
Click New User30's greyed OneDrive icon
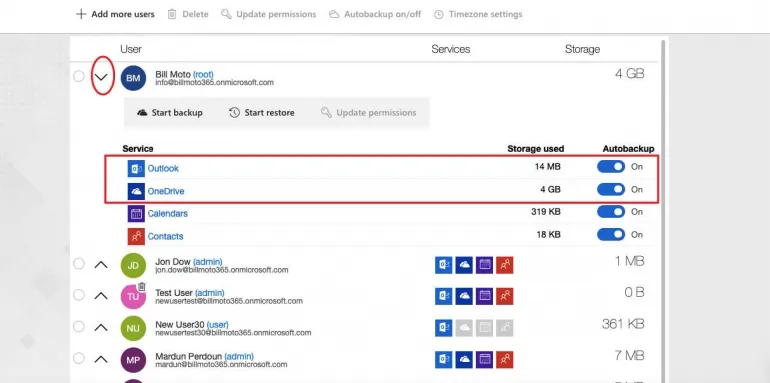(464, 328)
